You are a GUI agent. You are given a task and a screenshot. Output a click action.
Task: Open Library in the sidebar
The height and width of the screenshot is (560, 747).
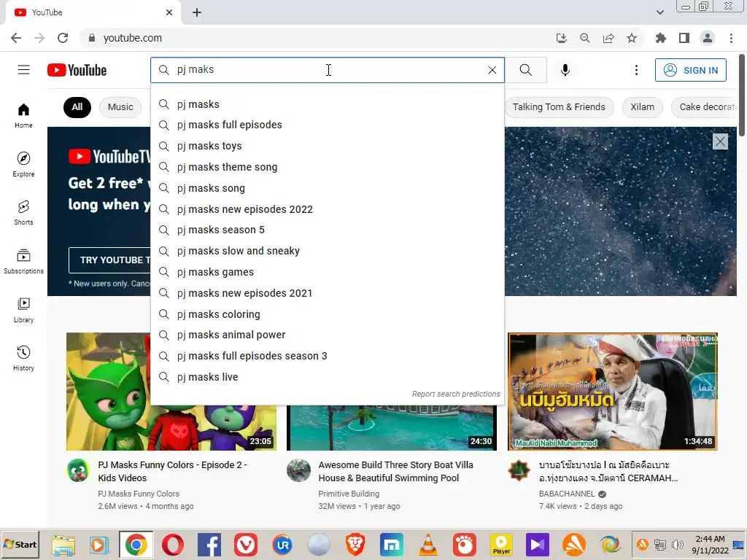click(x=23, y=310)
